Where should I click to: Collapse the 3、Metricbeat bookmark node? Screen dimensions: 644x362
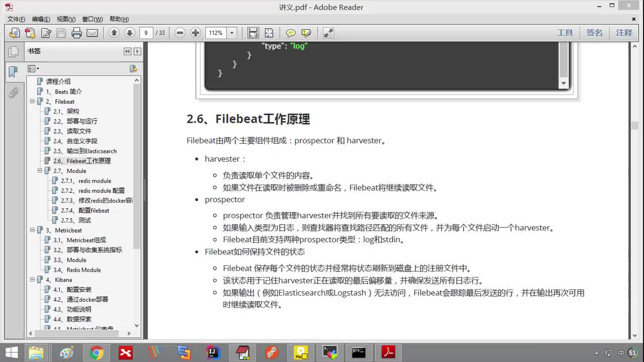tap(32, 230)
